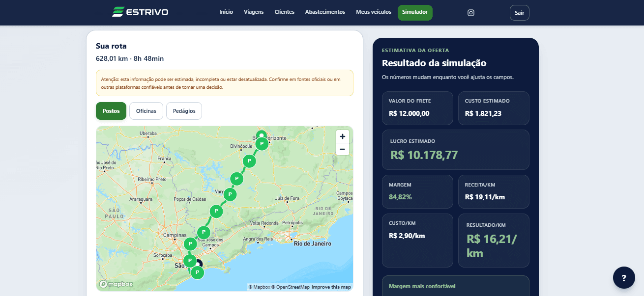Open the Viagens menu item
This screenshot has height=296, width=644.
pos(254,12)
